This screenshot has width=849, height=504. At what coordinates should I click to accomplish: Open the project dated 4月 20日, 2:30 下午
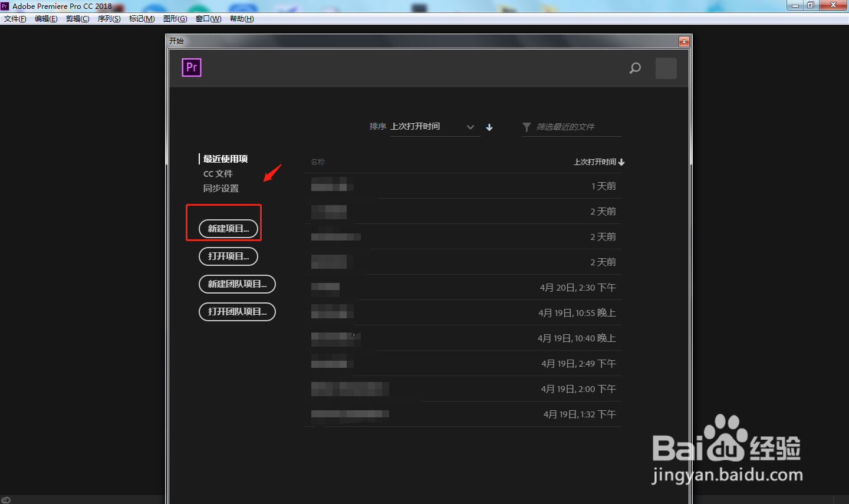(463, 287)
